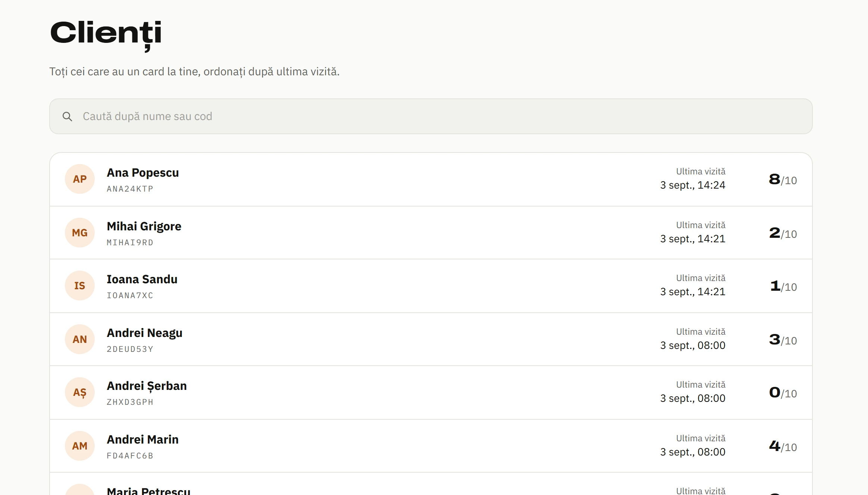Open the Maria Petrescu client name
868x495 pixels.
(148, 491)
